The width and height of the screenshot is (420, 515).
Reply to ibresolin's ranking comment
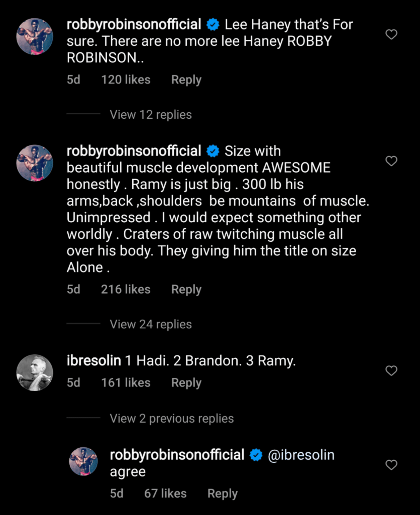tap(186, 383)
